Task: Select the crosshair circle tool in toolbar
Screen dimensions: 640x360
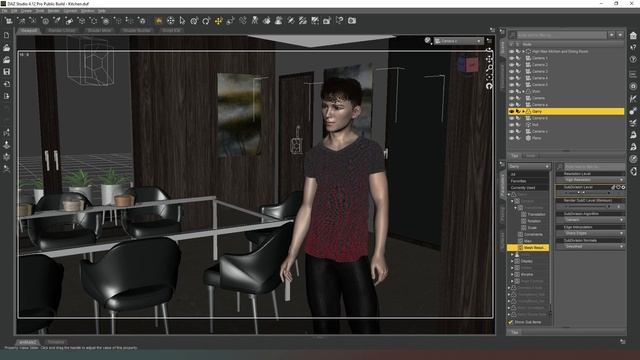Action: pyautogui.click(x=170, y=20)
